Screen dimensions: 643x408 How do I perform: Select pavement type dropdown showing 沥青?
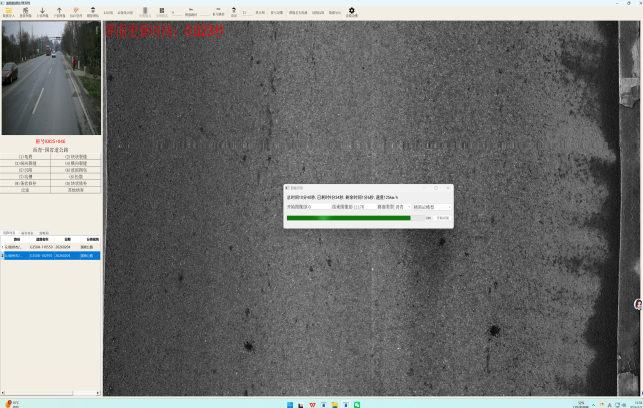pyautogui.click(x=402, y=207)
